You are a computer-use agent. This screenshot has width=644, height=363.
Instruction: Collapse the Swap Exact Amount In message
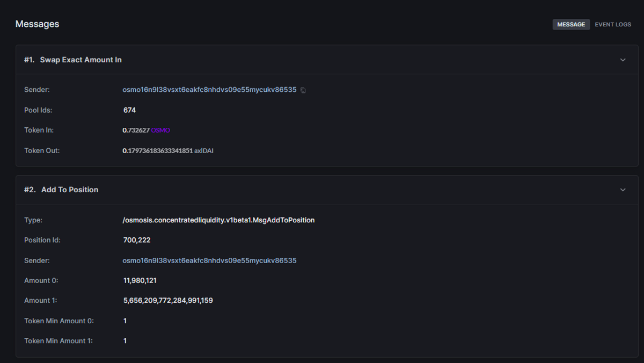click(623, 60)
